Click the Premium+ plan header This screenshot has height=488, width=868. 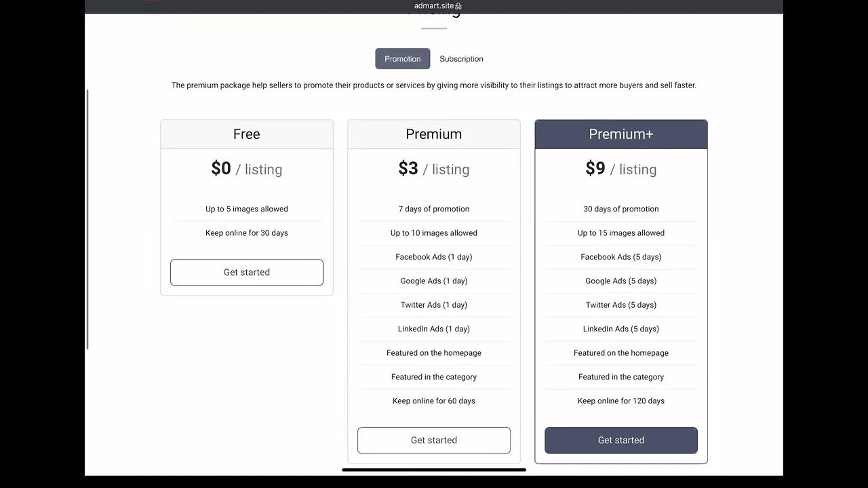(621, 134)
